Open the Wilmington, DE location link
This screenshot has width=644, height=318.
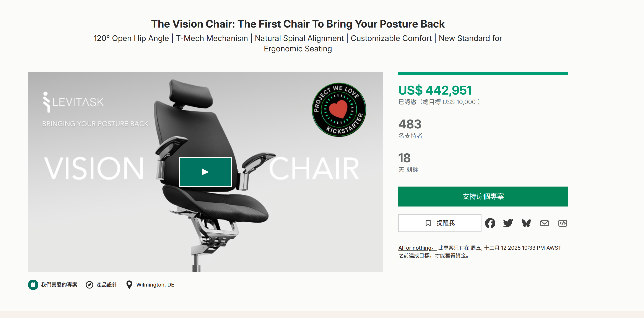(x=155, y=285)
